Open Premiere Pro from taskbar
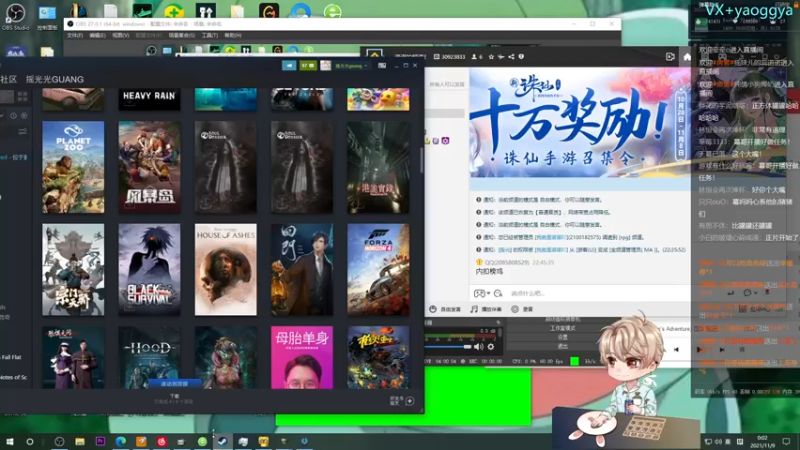 100,442
